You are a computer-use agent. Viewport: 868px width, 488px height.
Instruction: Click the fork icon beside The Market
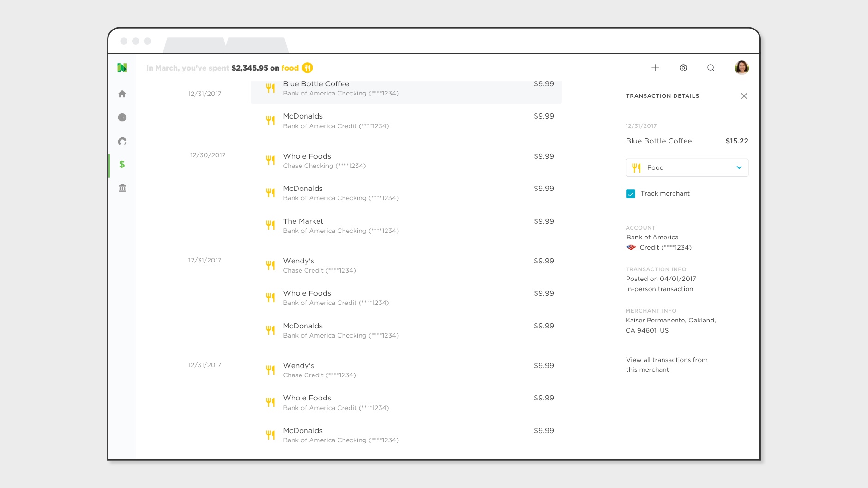[271, 225]
